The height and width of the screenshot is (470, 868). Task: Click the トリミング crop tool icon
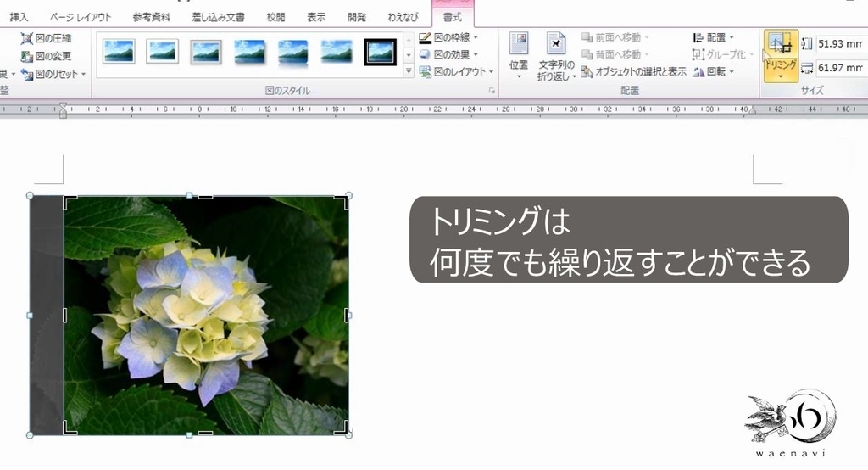781,42
